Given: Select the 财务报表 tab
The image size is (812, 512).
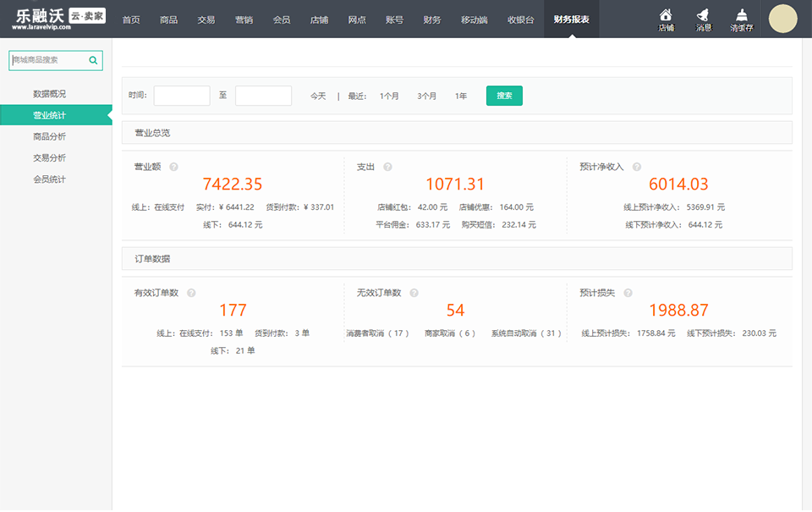Looking at the screenshot, I should [x=571, y=19].
